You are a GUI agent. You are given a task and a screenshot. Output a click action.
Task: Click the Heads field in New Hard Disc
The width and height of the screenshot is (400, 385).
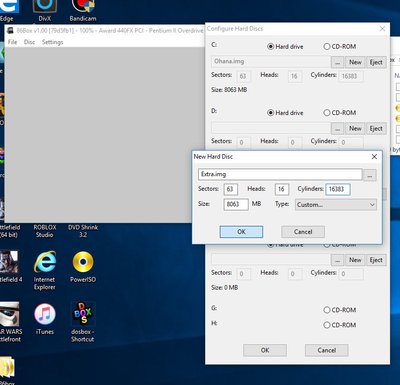281,189
